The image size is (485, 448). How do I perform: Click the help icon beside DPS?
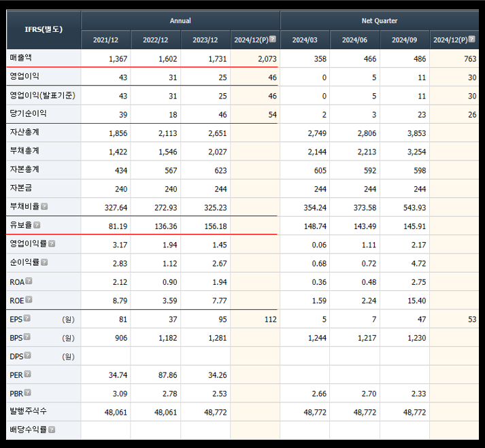[27, 356]
